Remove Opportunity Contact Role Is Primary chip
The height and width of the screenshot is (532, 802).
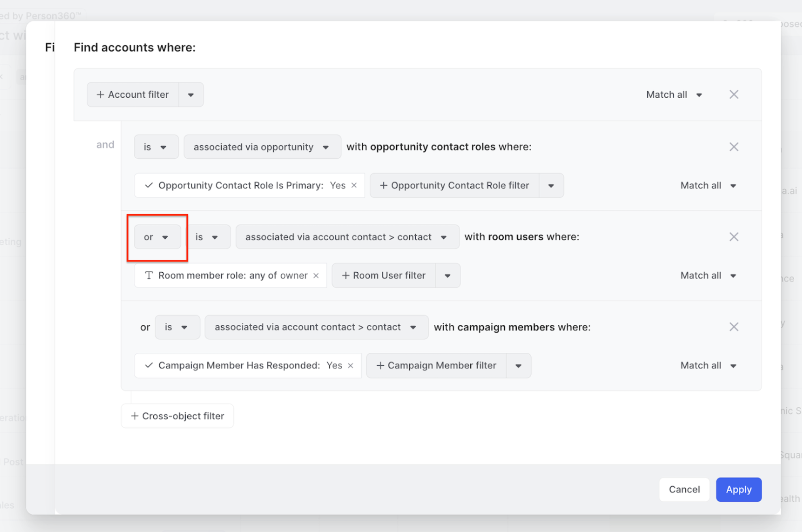click(354, 185)
